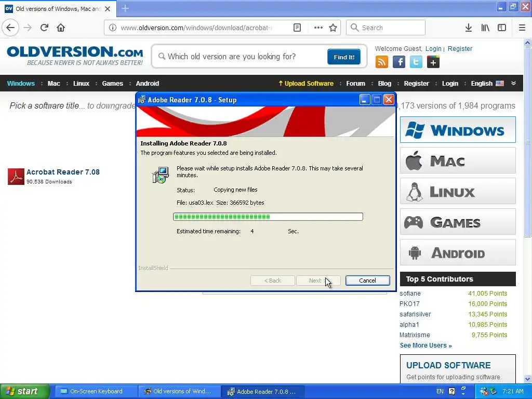Open Blog in navigation bar

click(384, 83)
